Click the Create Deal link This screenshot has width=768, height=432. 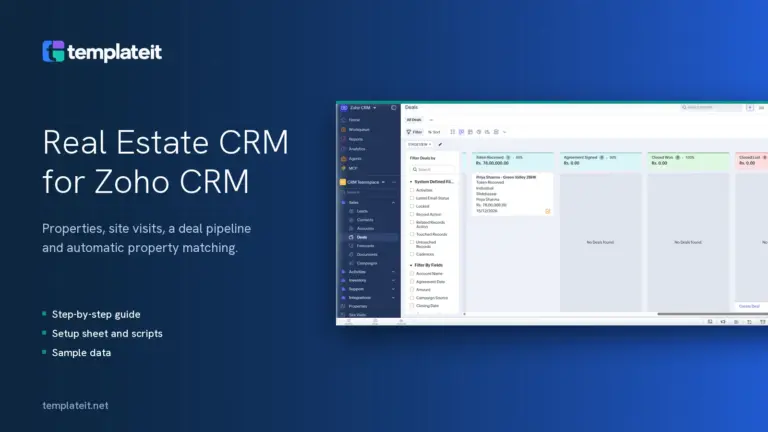point(749,306)
